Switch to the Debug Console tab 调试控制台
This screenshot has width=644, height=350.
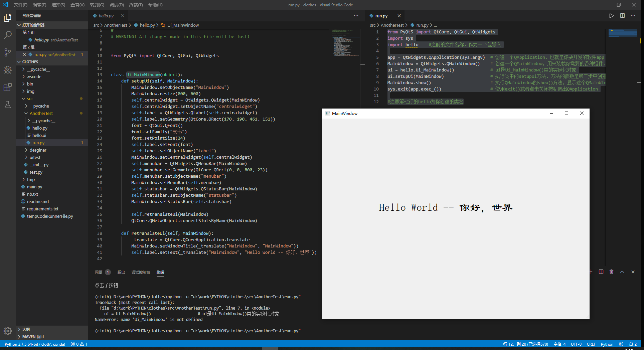141,272
